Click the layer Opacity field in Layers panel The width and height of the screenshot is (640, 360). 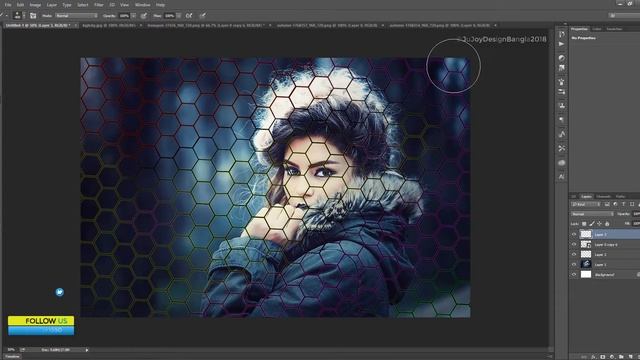point(636,214)
